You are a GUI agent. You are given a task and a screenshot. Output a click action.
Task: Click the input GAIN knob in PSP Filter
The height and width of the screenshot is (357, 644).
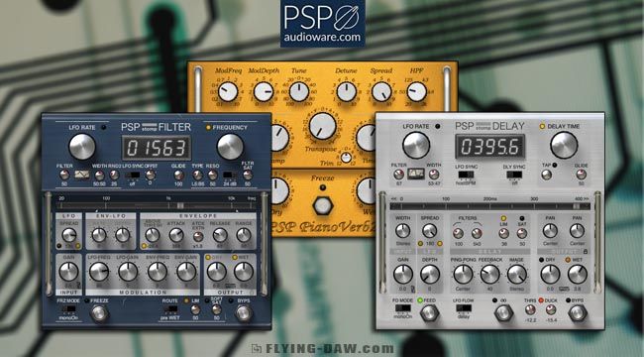click(x=68, y=272)
